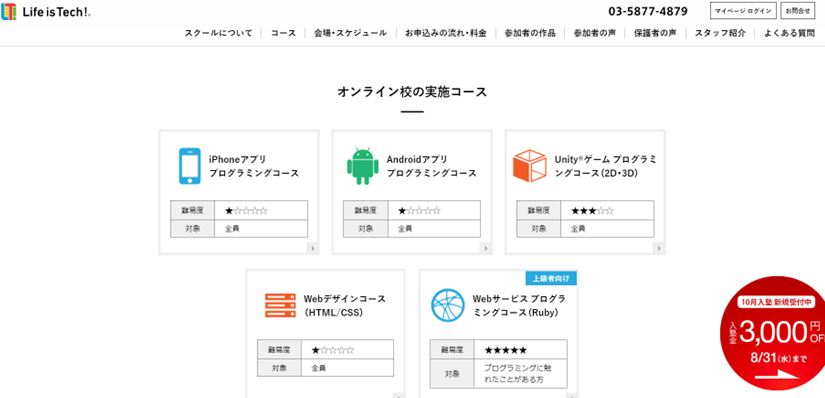Screen dimensions: 825x398
Task: Open よくある質問 menu item
Action: (789, 33)
